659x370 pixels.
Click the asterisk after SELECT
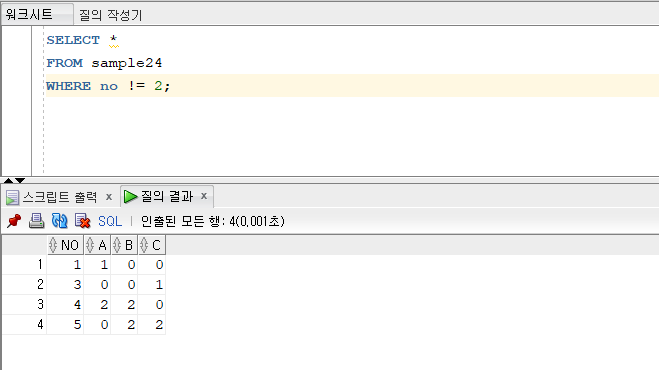click(x=113, y=40)
